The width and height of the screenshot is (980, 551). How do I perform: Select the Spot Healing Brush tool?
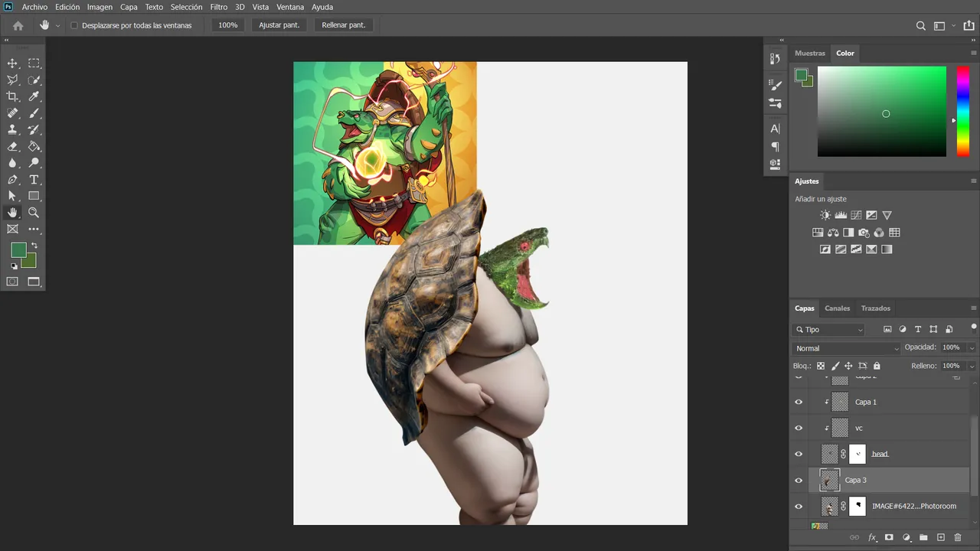12,113
